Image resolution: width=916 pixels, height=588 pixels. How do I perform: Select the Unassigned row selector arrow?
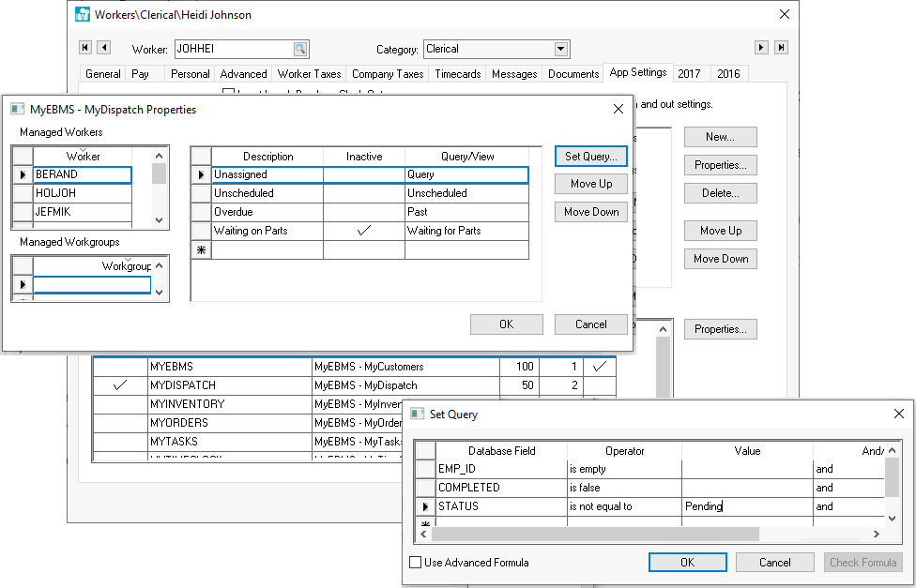[x=200, y=174]
